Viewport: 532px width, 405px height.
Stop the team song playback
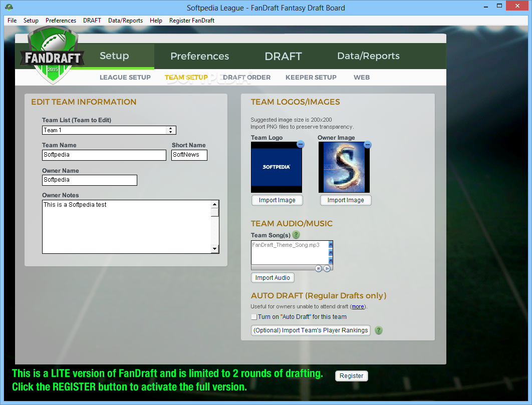(318, 268)
